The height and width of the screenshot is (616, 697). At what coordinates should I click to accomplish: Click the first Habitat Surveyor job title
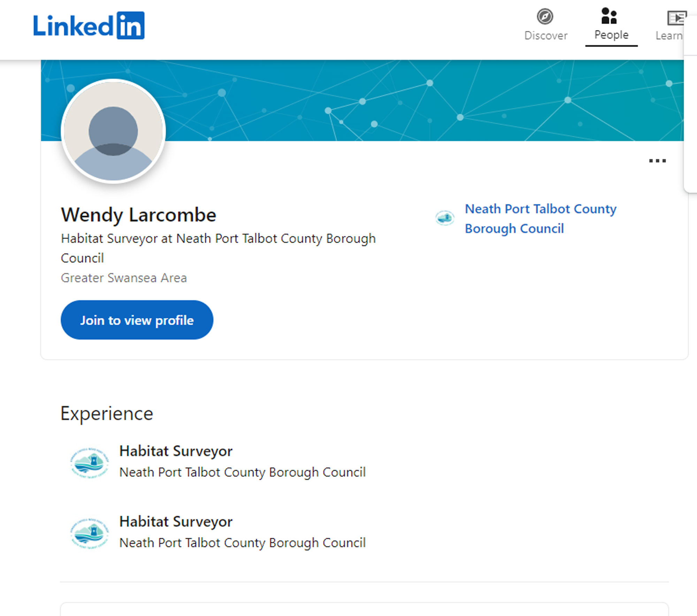click(x=176, y=451)
